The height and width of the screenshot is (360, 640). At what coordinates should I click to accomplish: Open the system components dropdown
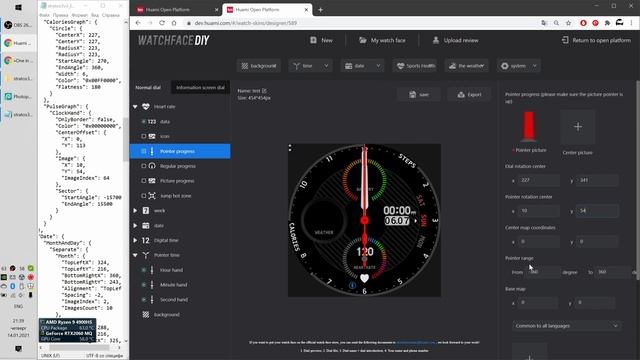pyautogui.click(x=519, y=66)
